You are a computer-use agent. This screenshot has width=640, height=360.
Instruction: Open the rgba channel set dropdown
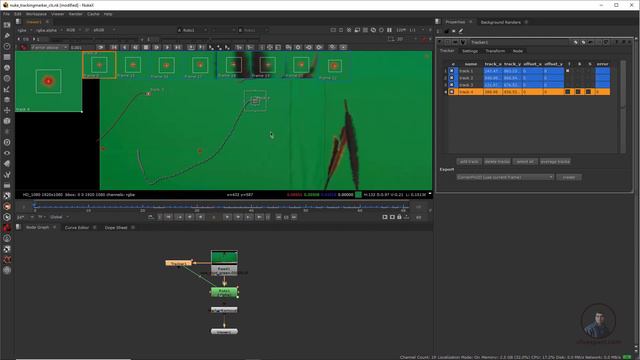pos(24,30)
